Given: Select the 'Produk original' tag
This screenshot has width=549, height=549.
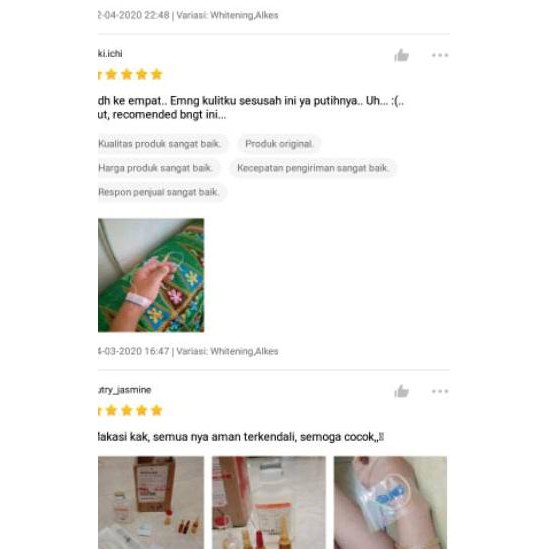Looking at the screenshot, I should tap(279, 144).
